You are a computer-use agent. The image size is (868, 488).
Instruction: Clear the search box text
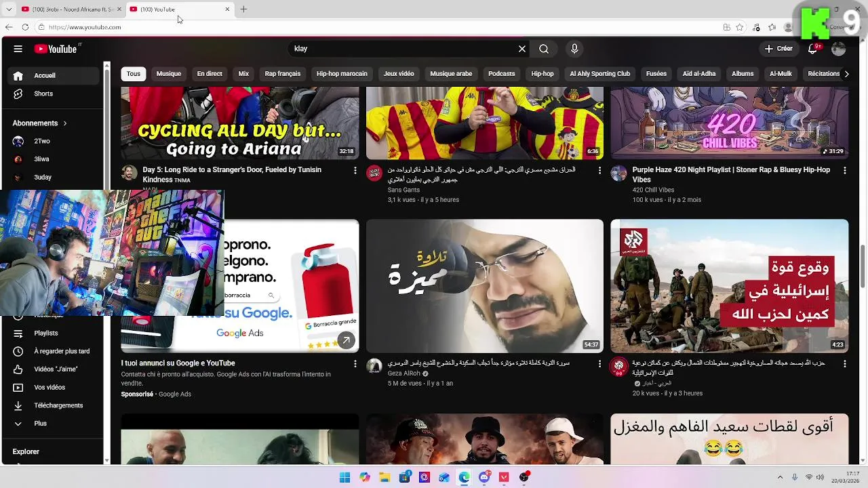(522, 49)
